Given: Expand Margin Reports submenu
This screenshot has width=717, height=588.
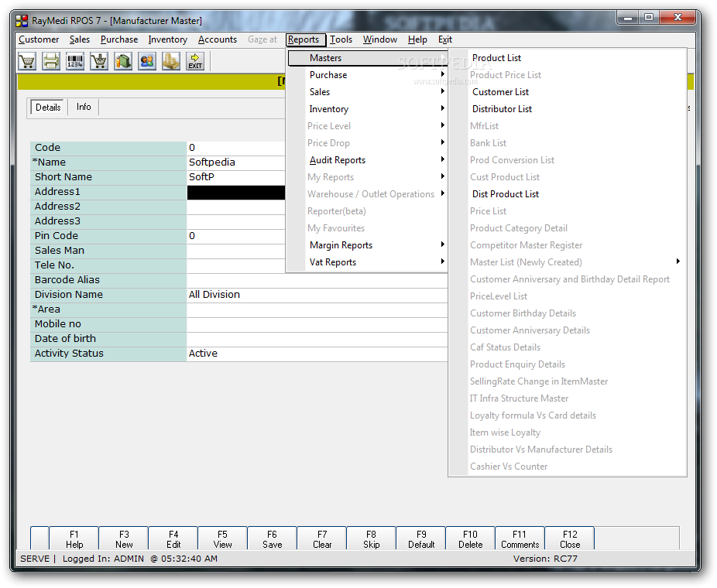Looking at the screenshot, I should click(x=367, y=245).
